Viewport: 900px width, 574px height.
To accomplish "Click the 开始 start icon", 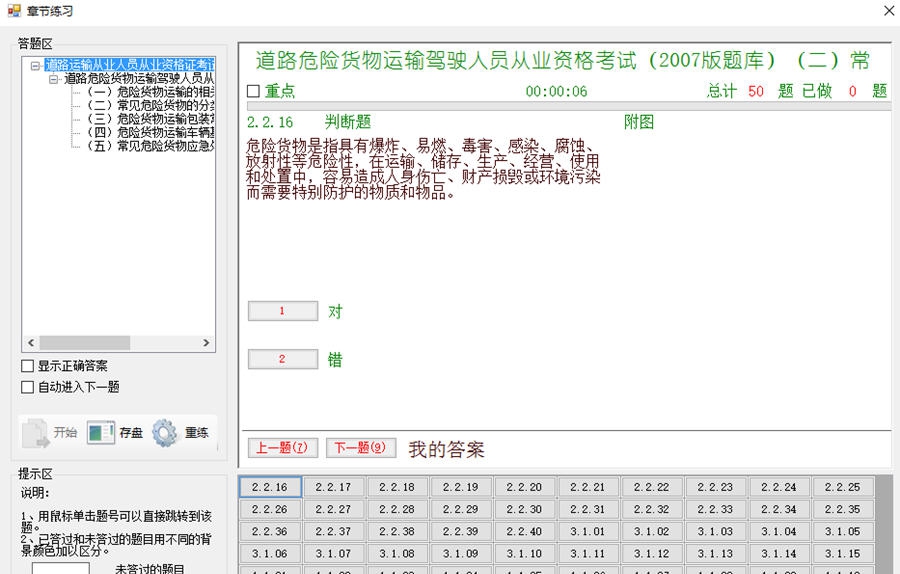I will pyautogui.click(x=36, y=433).
